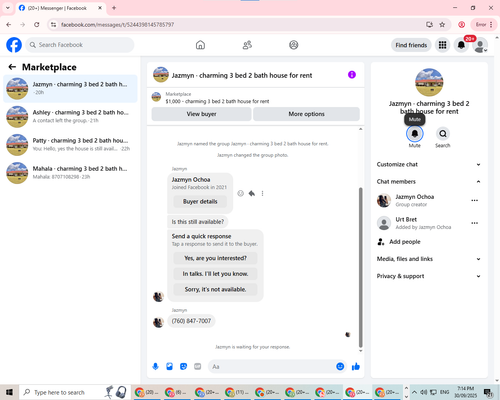Click the More options button
The width and height of the screenshot is (500, 400).
click(306, 114)
